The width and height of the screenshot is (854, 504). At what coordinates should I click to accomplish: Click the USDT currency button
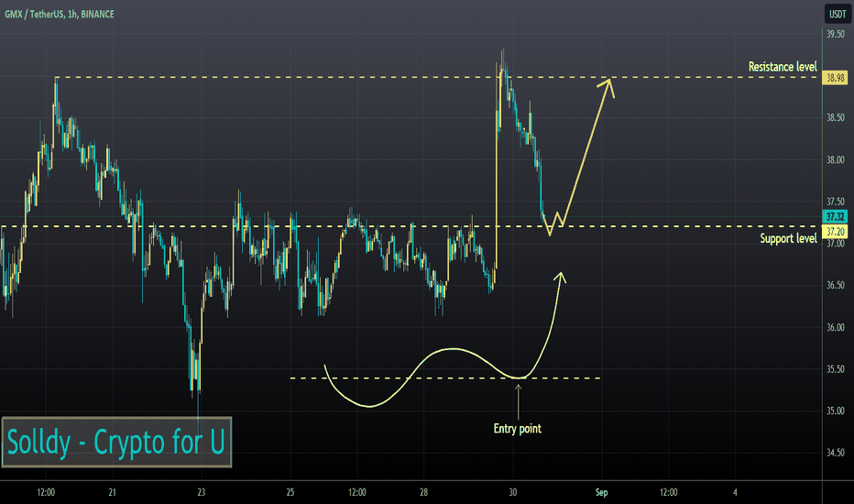click(838, 14)
